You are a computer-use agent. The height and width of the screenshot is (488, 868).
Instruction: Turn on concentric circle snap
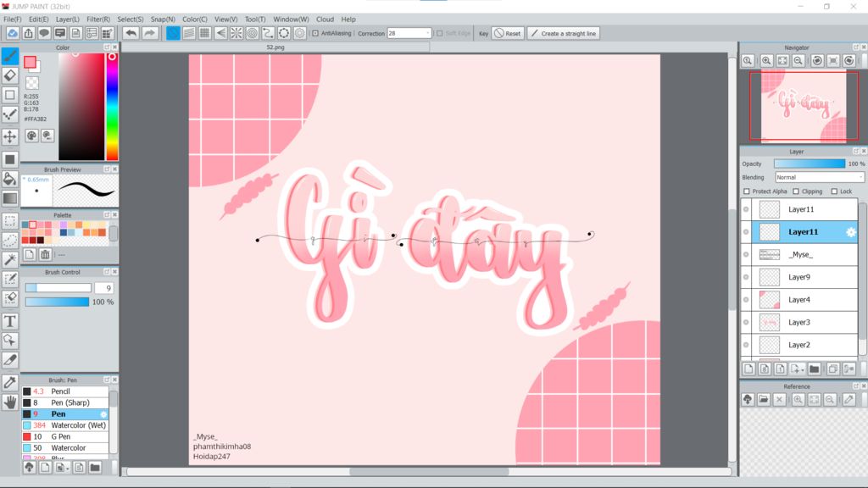(x=253, y=33)
